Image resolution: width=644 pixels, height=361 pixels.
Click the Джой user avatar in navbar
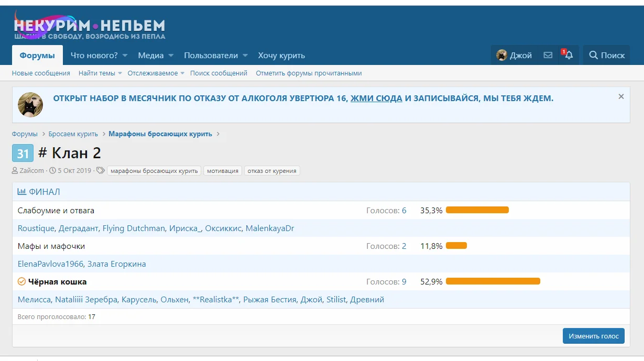502,55
